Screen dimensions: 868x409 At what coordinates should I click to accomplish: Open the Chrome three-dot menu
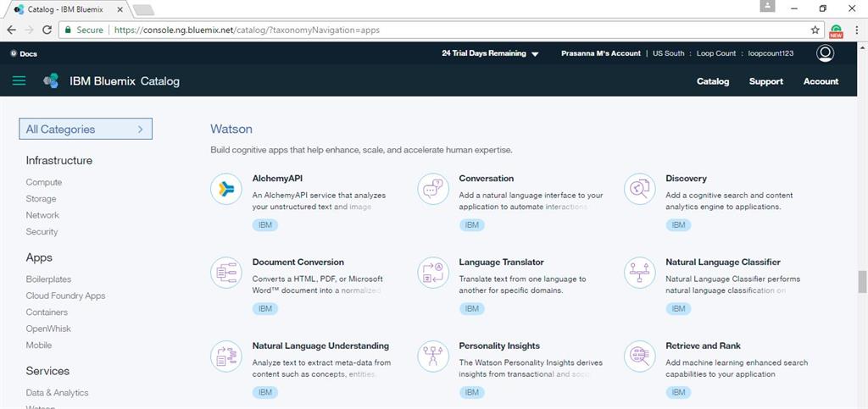click(856, 30)
